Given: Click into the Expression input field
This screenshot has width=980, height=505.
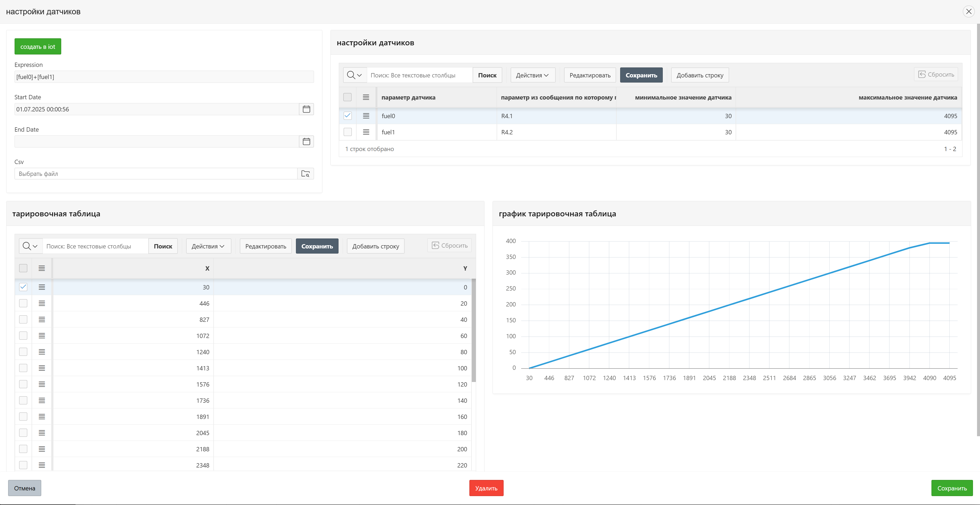Looking at the screenshot, I should pyautogui.click(x=164, y=77).
